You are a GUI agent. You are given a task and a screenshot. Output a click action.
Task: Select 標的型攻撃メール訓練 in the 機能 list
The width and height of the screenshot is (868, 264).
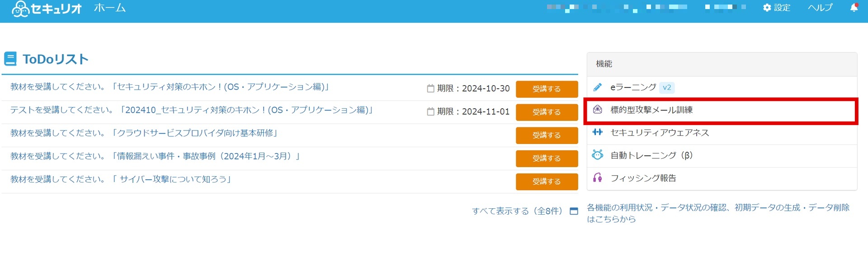tap(722, 110)
